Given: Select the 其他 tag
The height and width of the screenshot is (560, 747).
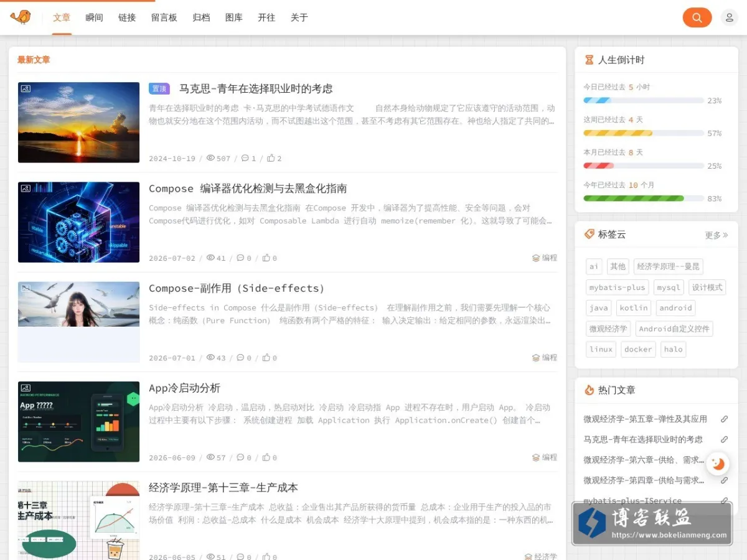Looking at the screenshot, I should [618, 266].
